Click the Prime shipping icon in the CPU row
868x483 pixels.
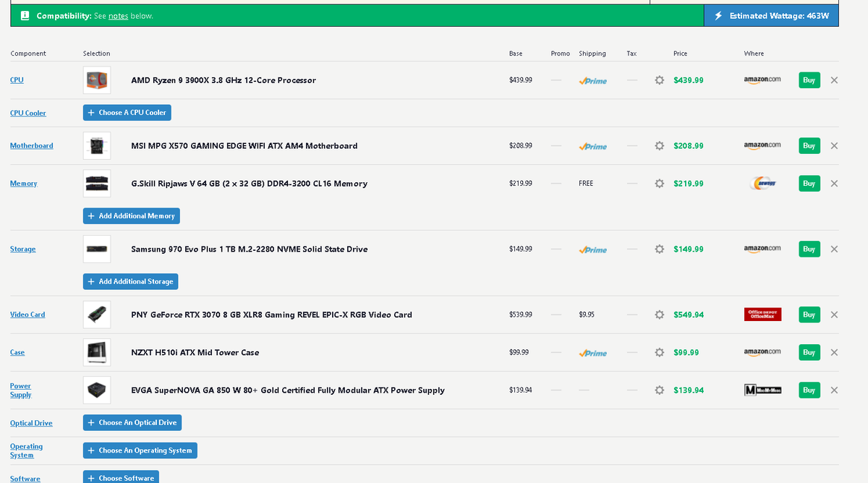(x=593, y=81)
